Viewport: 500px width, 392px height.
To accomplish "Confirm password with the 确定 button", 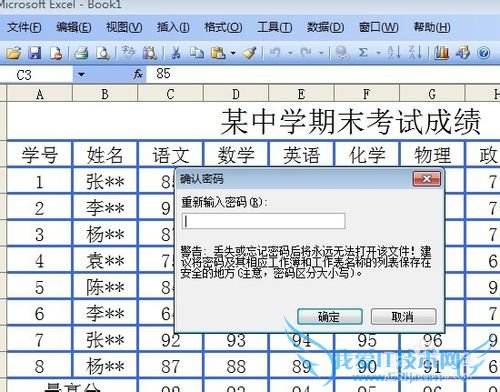I will pos(330,316).
